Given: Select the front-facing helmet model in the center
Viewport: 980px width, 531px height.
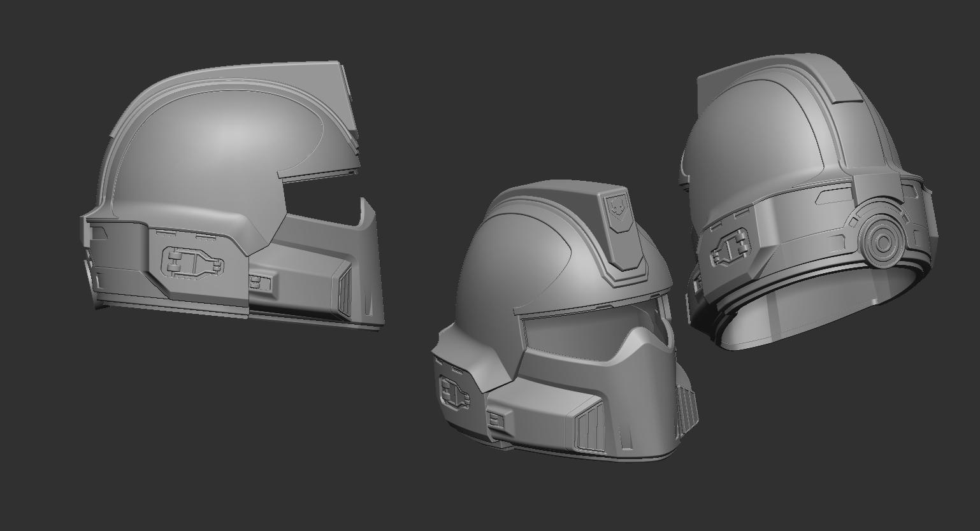Looking at the screenshot, I should tap(564, 322).
